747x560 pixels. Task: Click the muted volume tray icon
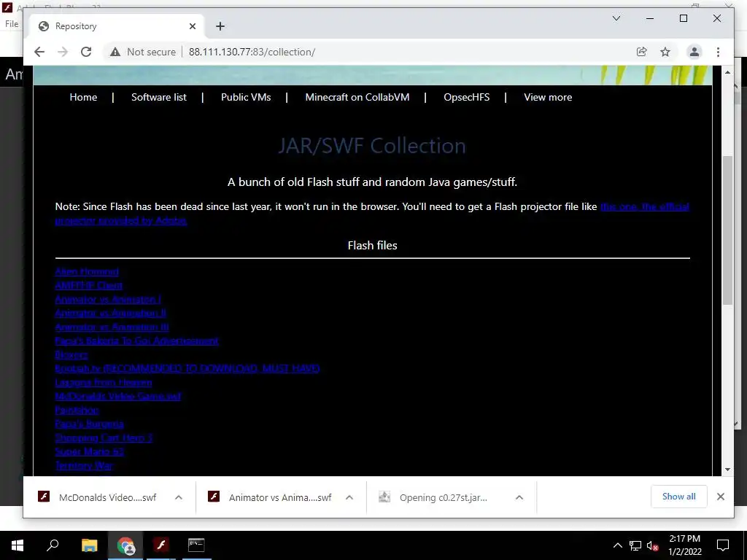[x=653, y=545]
